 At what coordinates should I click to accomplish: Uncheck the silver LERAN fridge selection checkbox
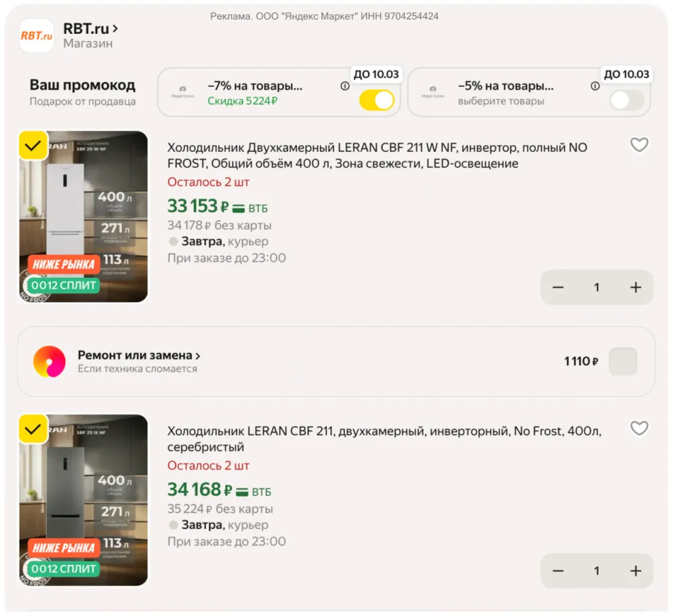click(x=33, y=429)
